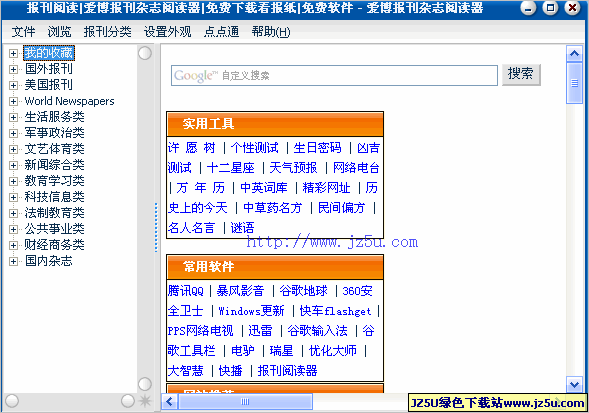
Task: Maximize the reader window
Action: pyautogui.click(x=550, y=8)
